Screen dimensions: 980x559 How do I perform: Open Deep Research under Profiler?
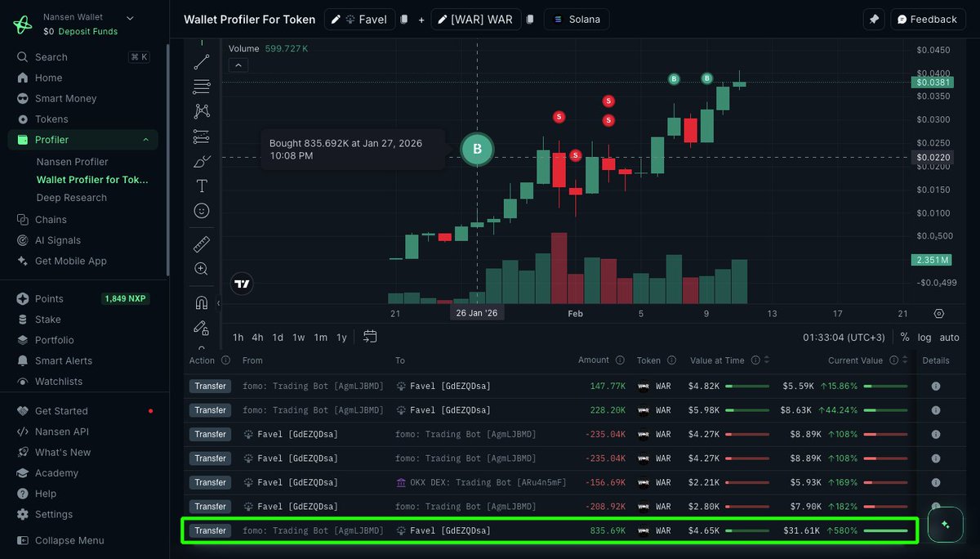pyautogui.click(x=72, y=198)
